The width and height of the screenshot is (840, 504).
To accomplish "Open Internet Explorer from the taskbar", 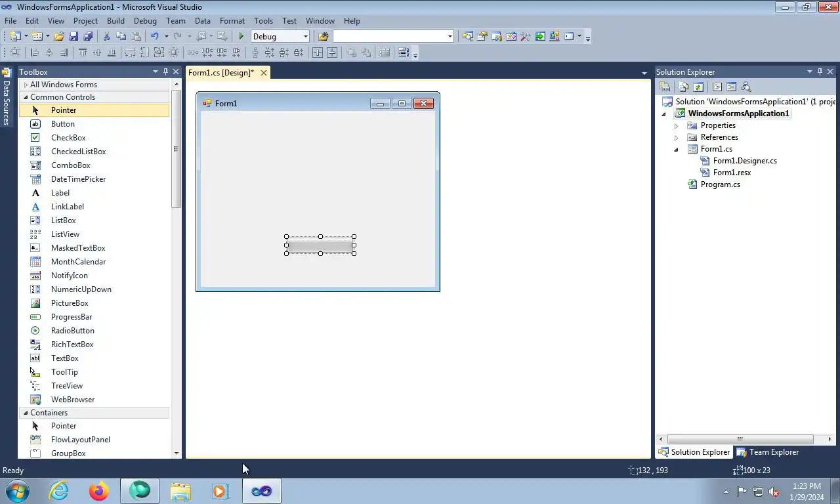I will [x=58, y=491].
